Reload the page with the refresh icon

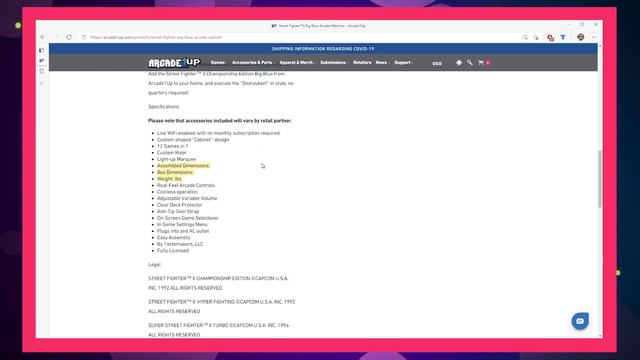[x=69, y=37]
